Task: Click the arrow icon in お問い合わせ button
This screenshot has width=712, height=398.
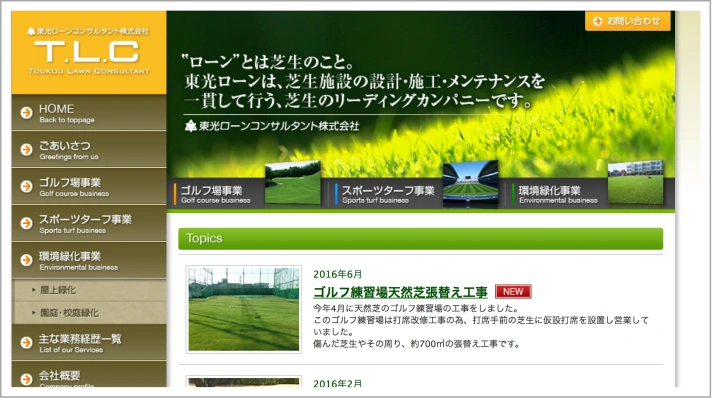Action: coord(598,21)
